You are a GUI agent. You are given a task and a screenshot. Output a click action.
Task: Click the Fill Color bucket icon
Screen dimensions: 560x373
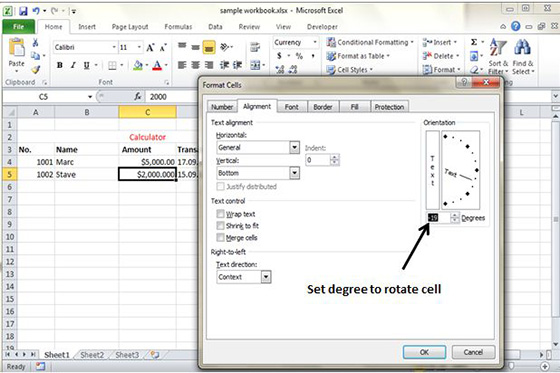pos(138,65)
